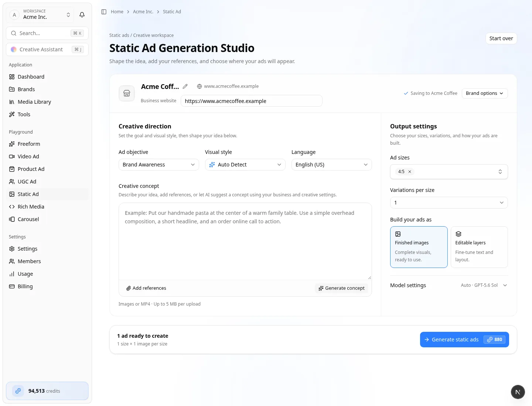
Task: Focus the sidebar Search field
Action: [47, 33]
